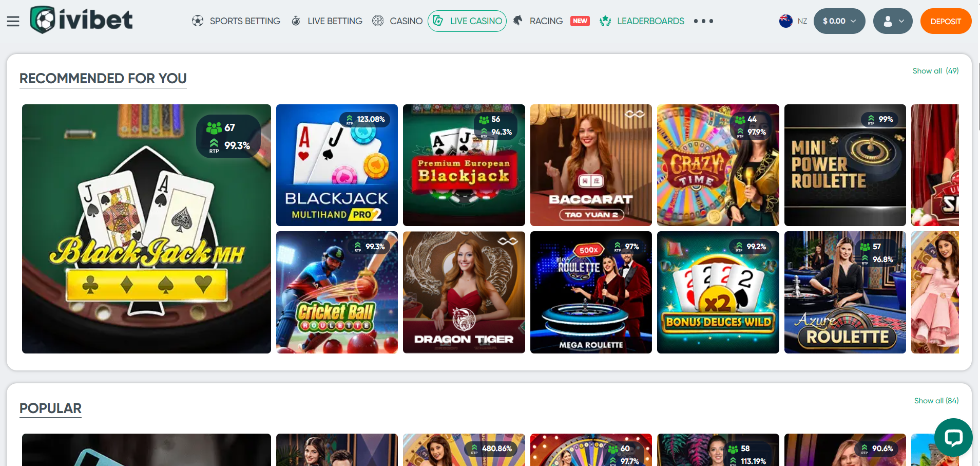Click the stopwatch Live Betting icon
Viewport: 980px width, 466px height.
[x=296, y=21]
